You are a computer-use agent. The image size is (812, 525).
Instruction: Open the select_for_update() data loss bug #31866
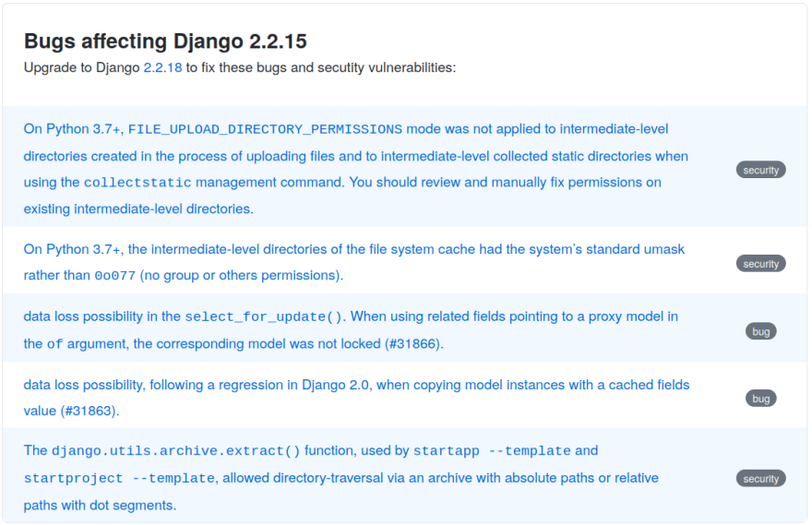[x=351, y=330]
